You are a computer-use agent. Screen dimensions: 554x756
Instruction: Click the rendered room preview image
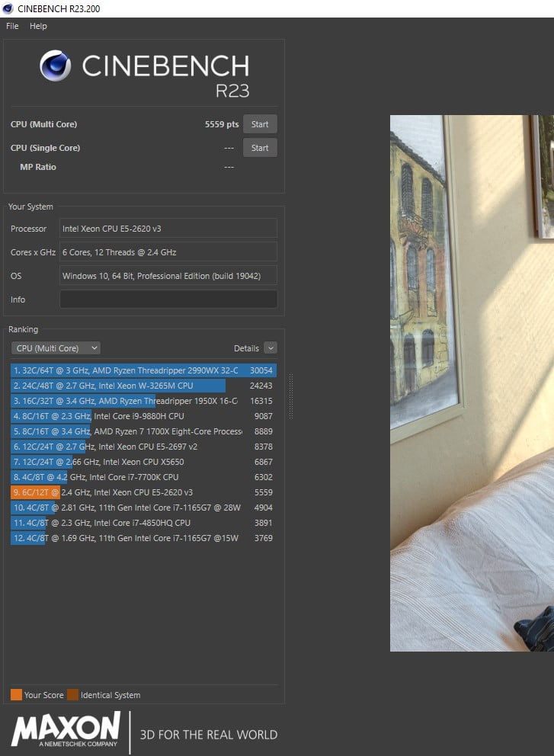(472, 383)
